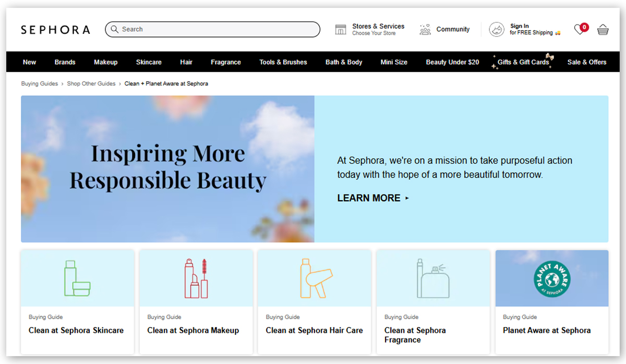Open the shopping basket icon
This screenshot has height=364, width=626.
[603, 29]
